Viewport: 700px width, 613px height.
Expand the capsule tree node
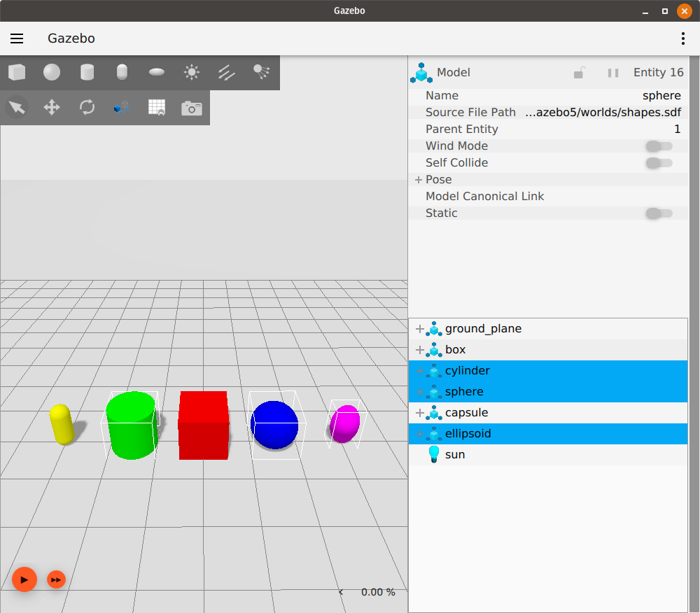[419, 413]
